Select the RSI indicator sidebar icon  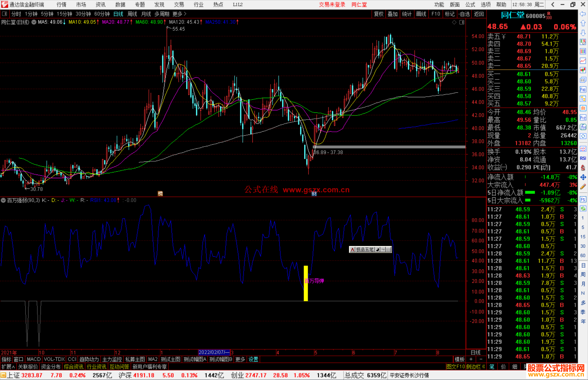coord(583,158)
